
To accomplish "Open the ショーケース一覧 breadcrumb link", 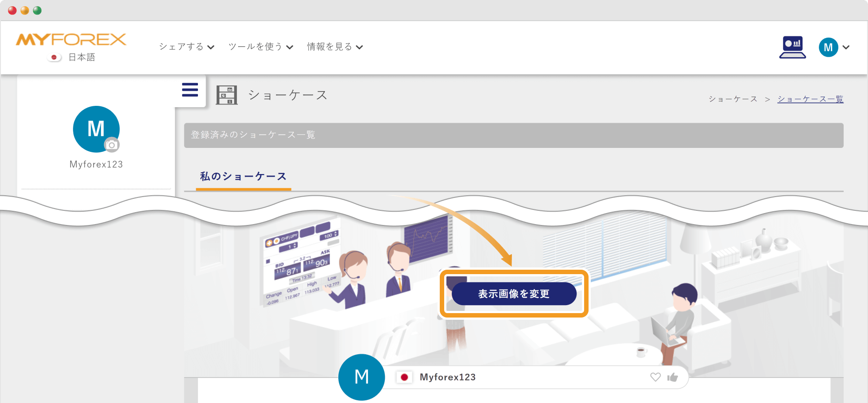I will (810, 99).
